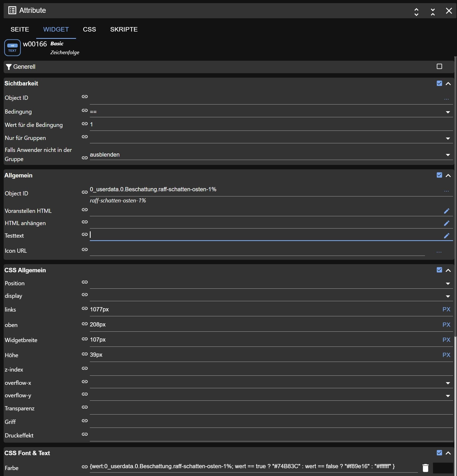This screenshot has height=476, width=457.
Task: Click link icon for Testtext
Action: coord(85,234)
